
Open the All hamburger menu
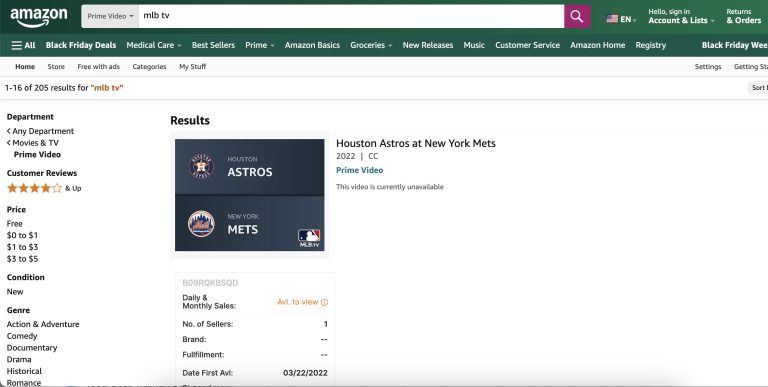[23, 45]
